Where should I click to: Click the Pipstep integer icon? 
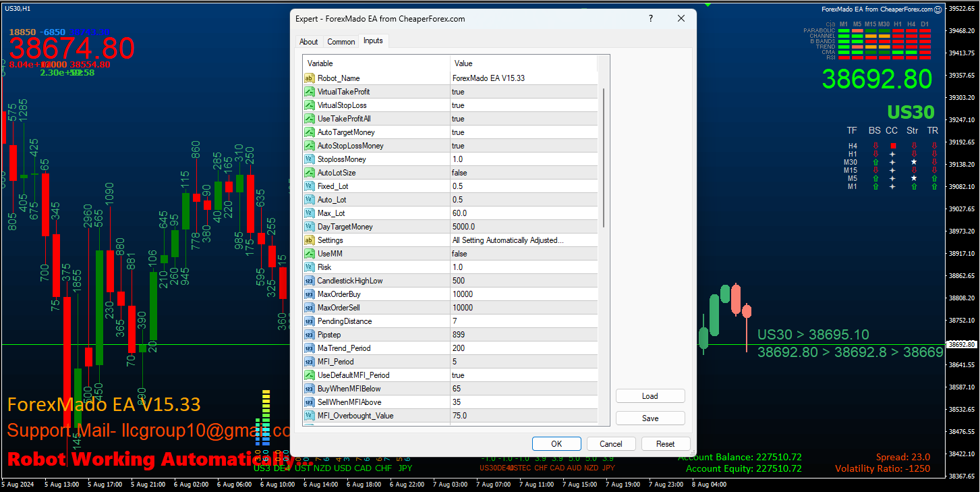tap(310, 335)
